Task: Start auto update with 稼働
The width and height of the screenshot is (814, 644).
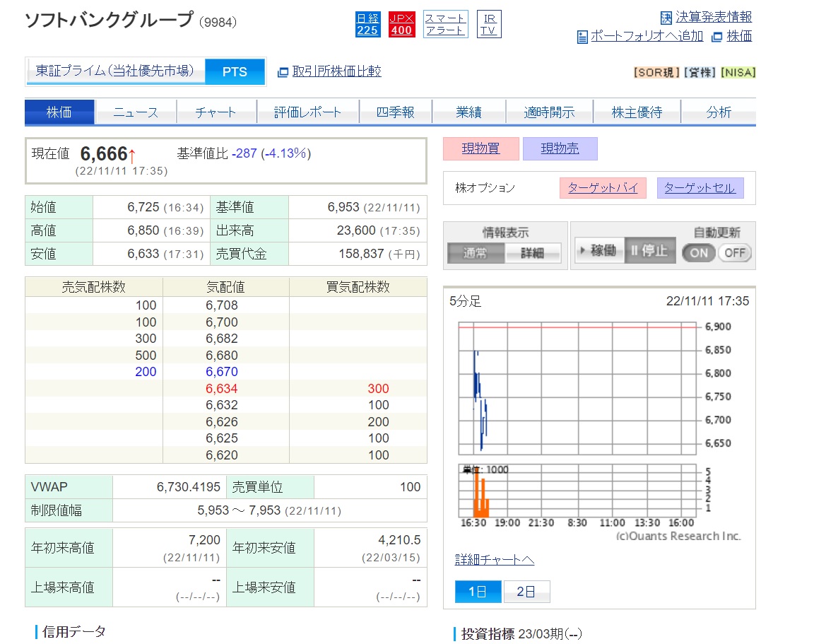Action: click(x=598, y=251)
